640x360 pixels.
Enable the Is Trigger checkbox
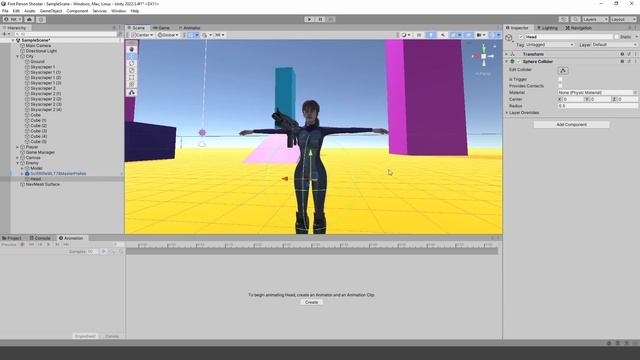tap(560, 80)
